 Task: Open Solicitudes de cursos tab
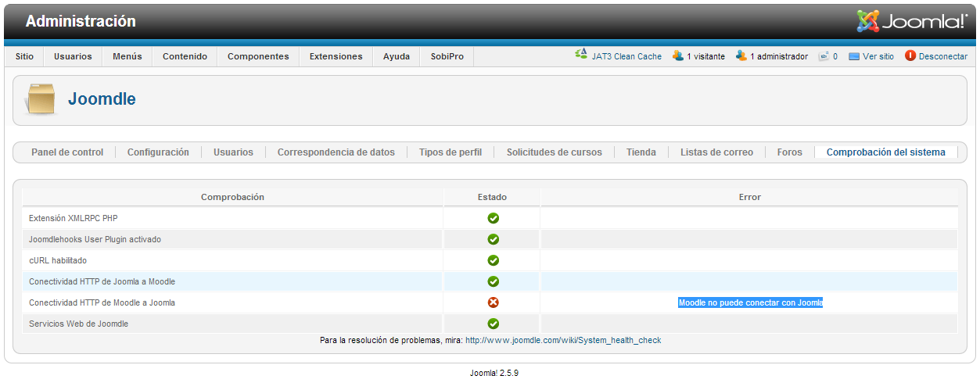coord(555,152)
